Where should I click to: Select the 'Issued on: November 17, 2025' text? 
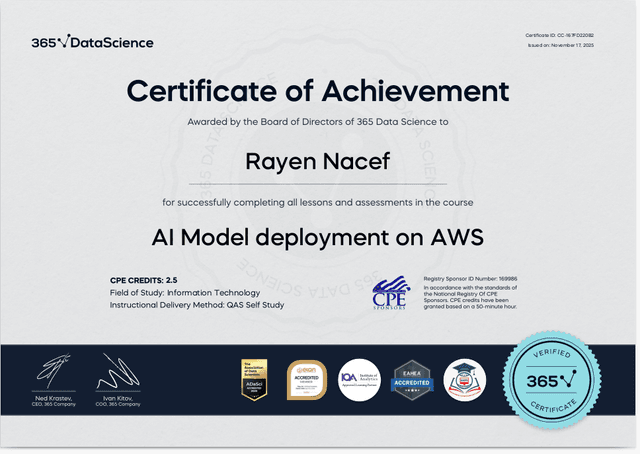coord(561,45)
